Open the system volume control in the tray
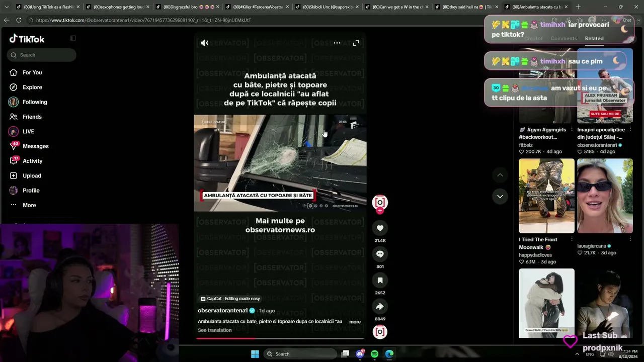The width and height of the screenshot is (644, 362). click(x=611, y=354)
